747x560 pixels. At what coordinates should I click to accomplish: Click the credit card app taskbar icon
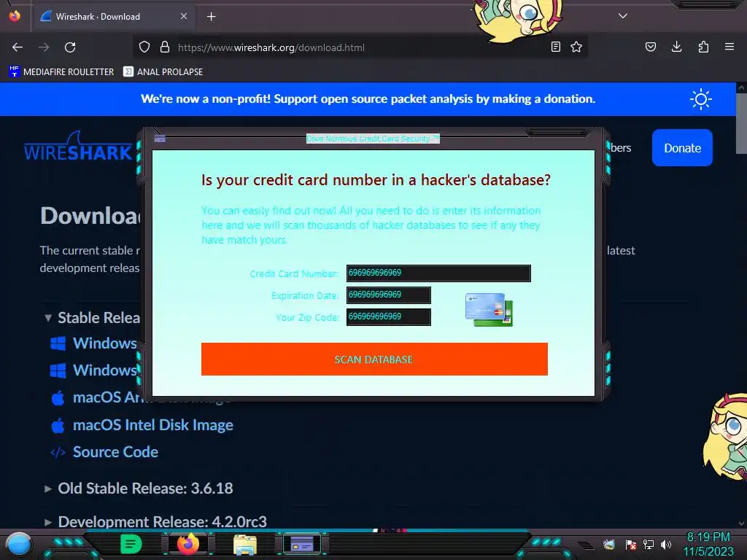pyautogui.click(x=302, y=544)
